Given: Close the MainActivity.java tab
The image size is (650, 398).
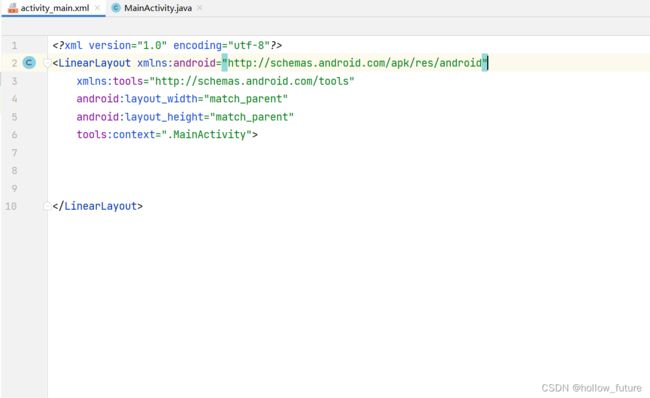Looking at the screenshot, I should tap(199, 8).
